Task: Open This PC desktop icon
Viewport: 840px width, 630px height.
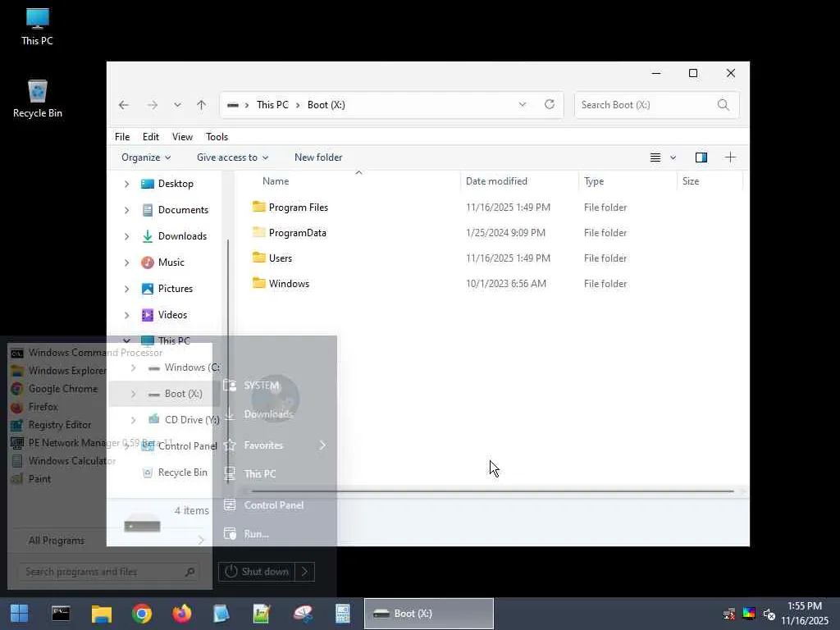Action: pos(37,27)
